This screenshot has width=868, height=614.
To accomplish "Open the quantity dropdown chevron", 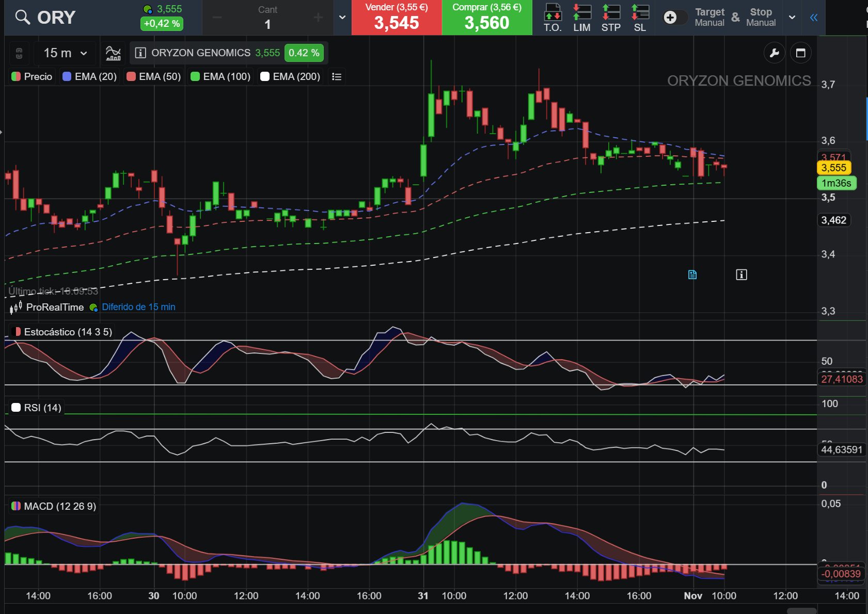I will tap(342, 18).
